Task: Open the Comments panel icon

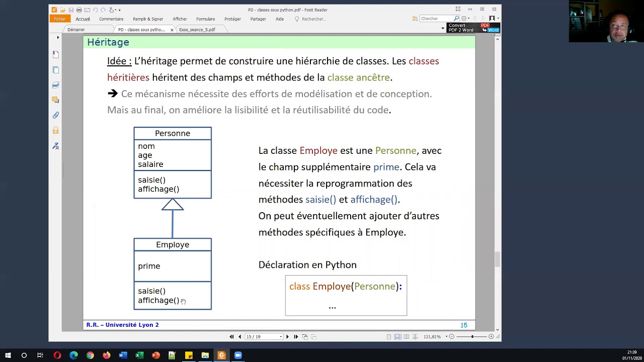Action: click(56, 100)
